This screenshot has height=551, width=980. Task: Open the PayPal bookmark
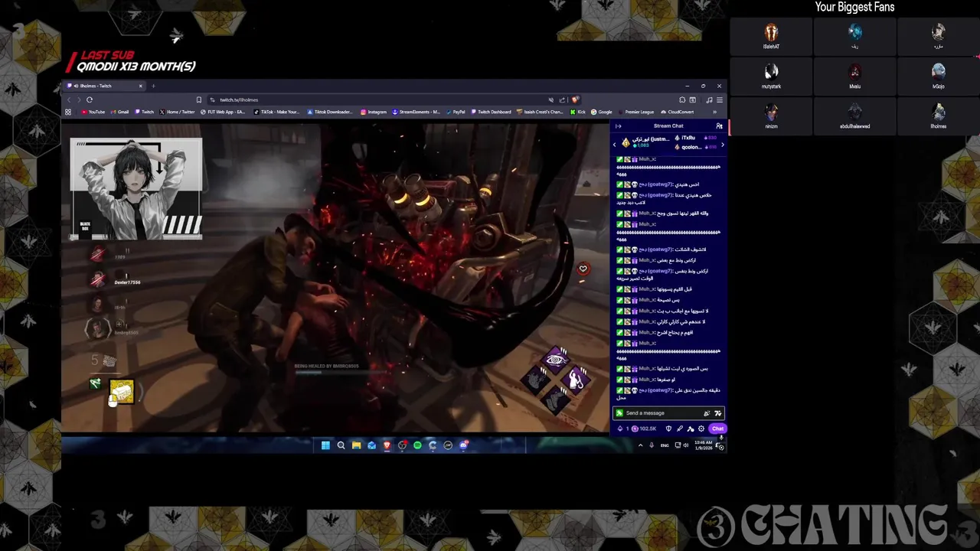456,112
